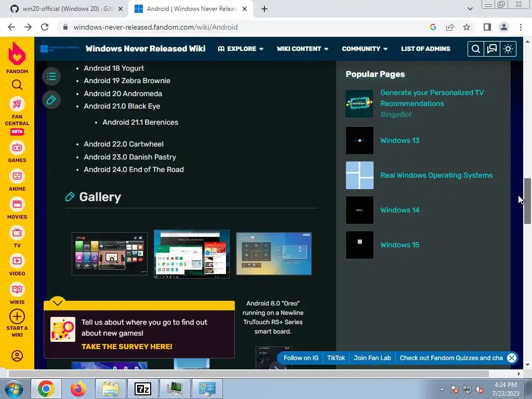Viewport: 532px width, 399px height.
Task: Click the Windows Never Released Wiki title
Action: click(145, 48)
